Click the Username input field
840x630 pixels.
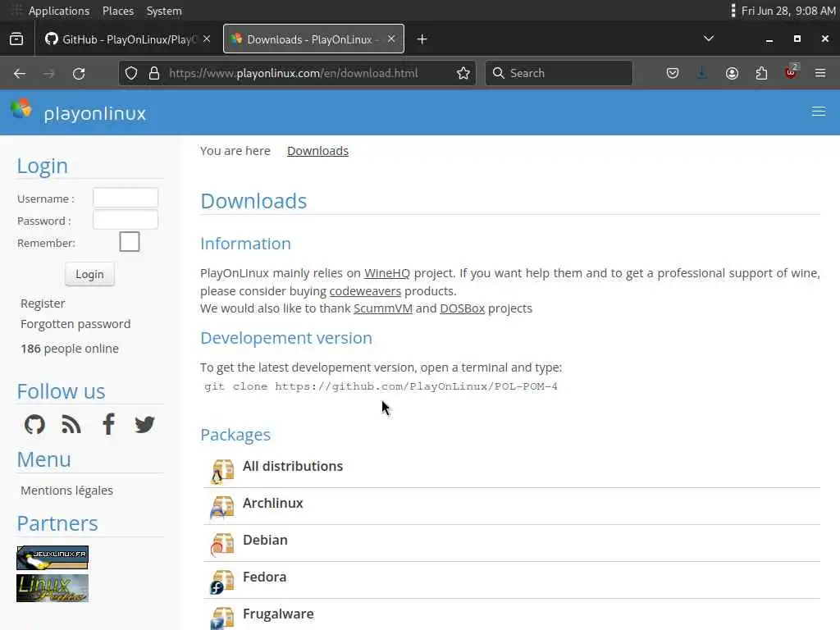126,198
